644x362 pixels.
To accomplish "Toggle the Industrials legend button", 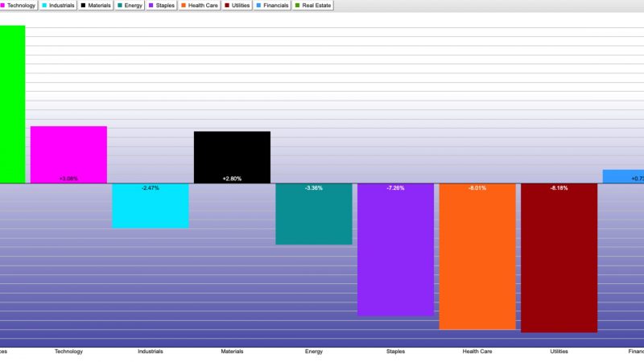I will click(x=58, y=6).
